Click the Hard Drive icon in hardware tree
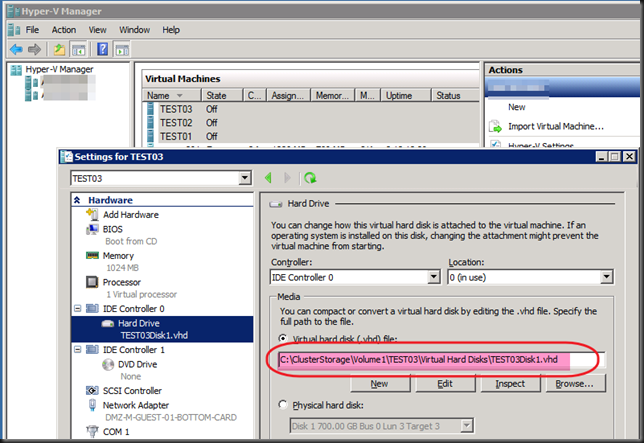 coord(108,323)
